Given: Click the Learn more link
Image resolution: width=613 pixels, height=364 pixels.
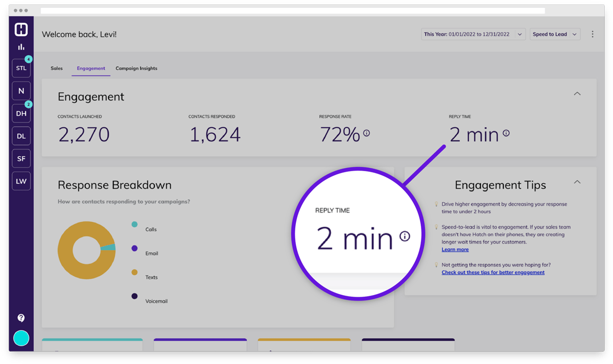Looking at the screenshot, I should click(455, 250).
